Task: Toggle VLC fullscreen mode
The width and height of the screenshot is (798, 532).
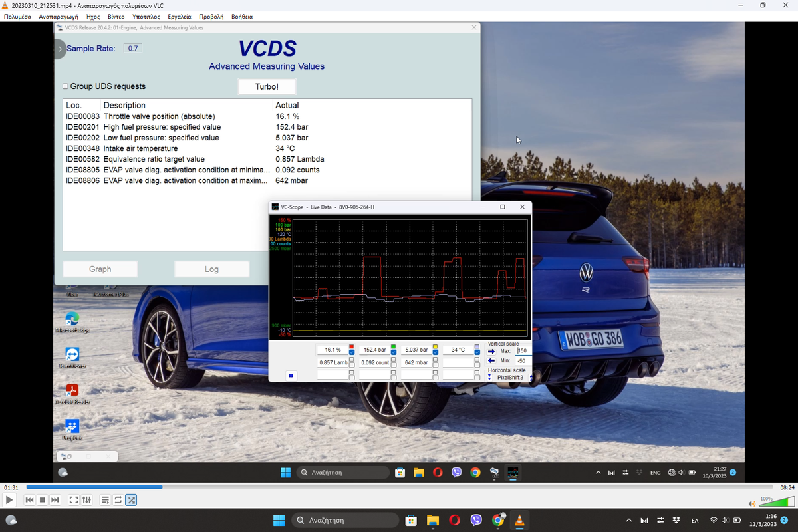Action: point(74,499)
